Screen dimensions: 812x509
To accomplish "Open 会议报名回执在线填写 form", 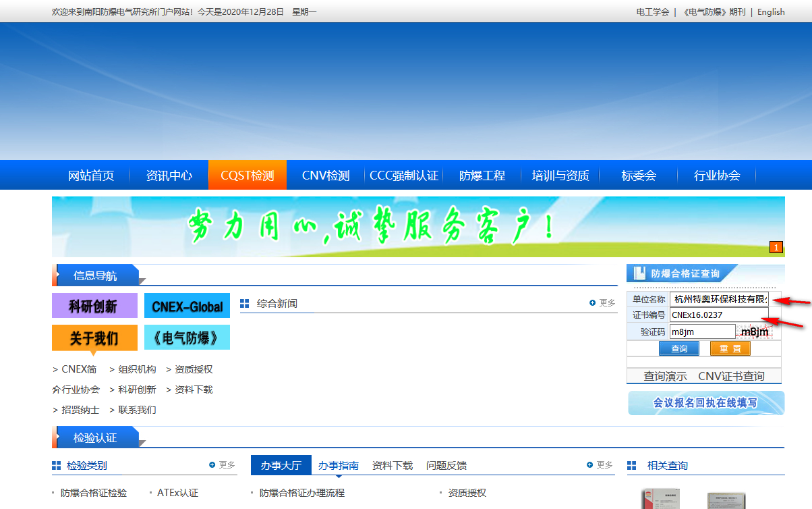I will (x=705, y=402).
